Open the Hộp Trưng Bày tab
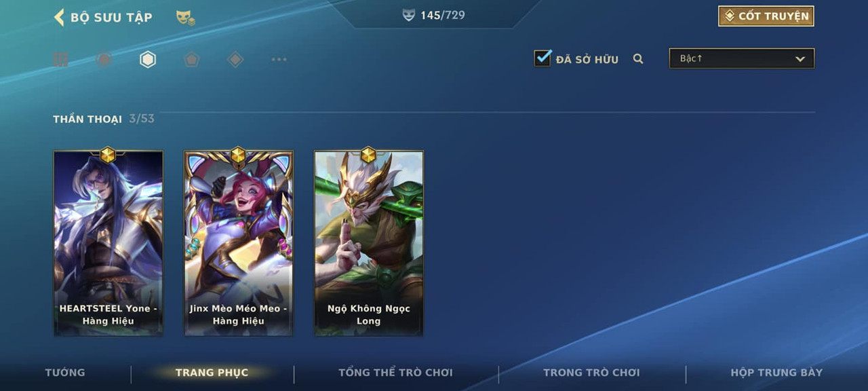 (x=776, y=372)
